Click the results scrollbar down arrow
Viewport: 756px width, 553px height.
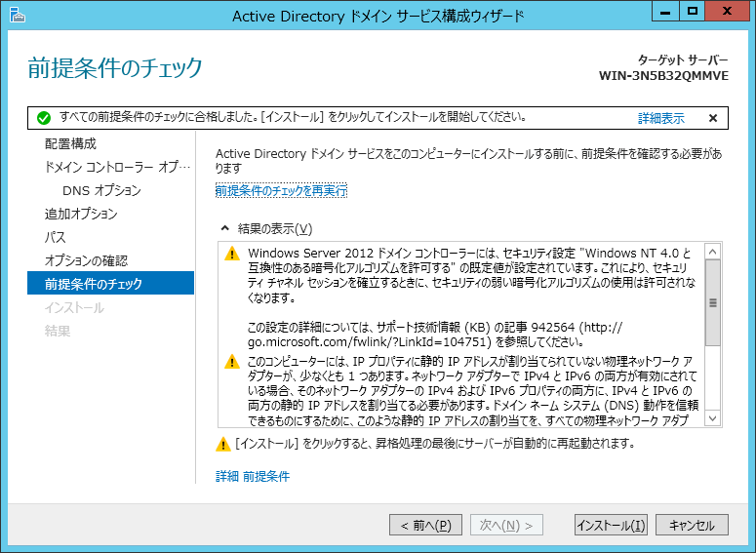pyautogui.click(x=713, y=418)
